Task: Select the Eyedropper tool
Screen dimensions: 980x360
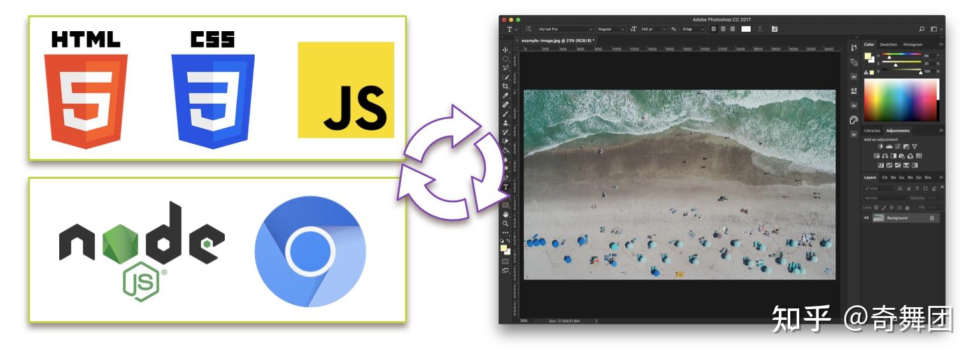Action: point(506,95)
